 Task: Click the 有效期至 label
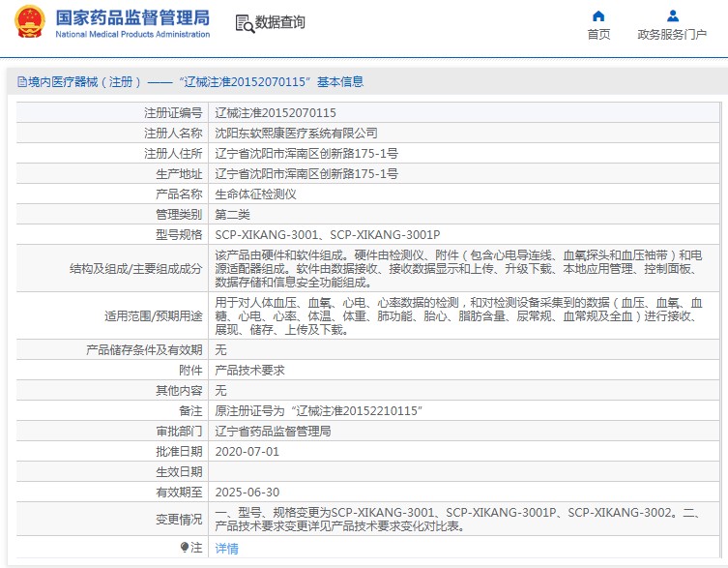tap(179, 493)
